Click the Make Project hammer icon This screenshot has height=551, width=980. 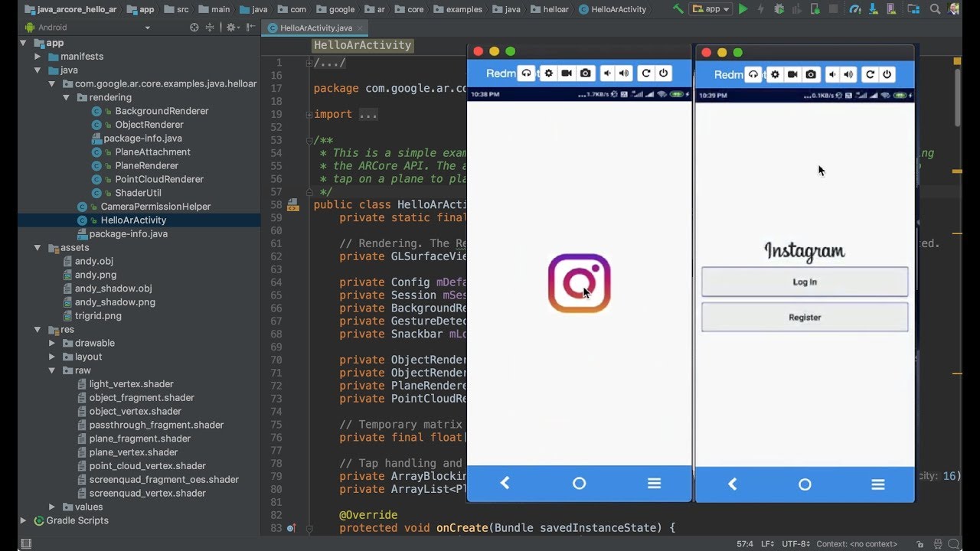678,9
